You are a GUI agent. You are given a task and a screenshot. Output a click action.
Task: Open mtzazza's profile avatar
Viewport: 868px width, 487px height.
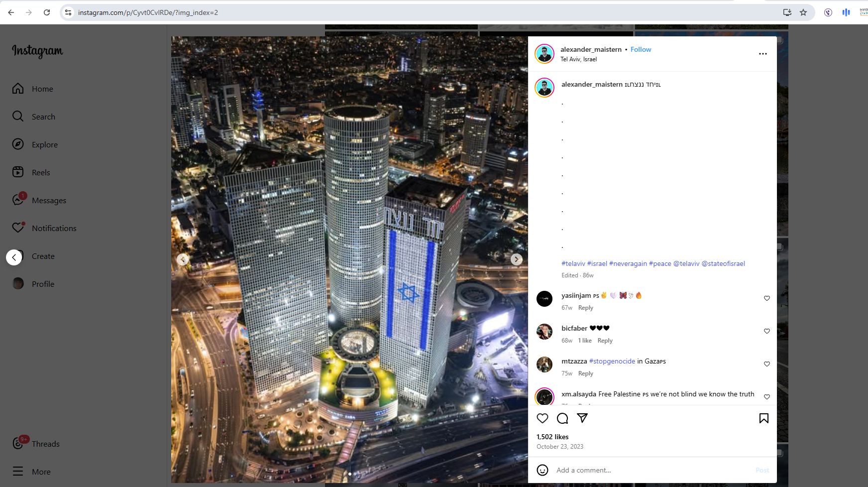(544, 365)
